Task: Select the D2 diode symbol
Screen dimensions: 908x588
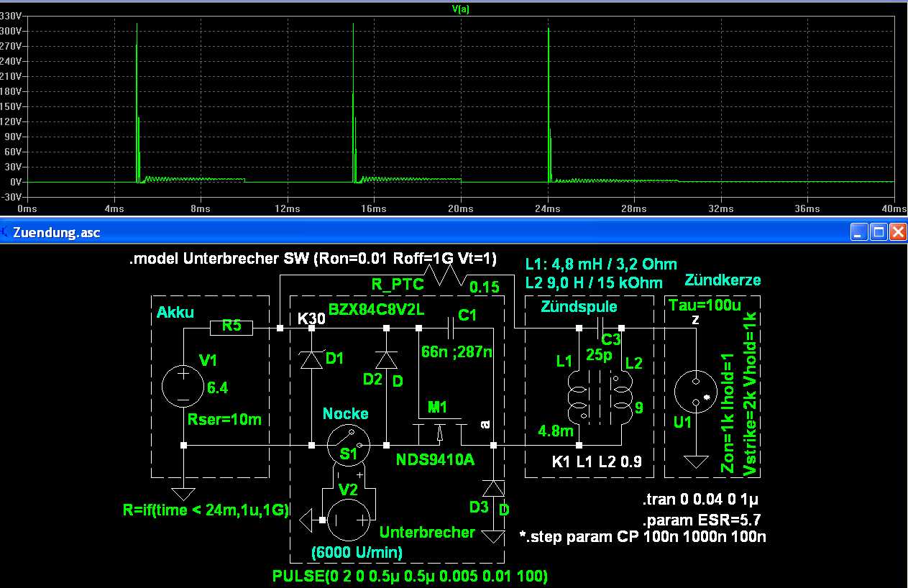Action: point(386,360)
